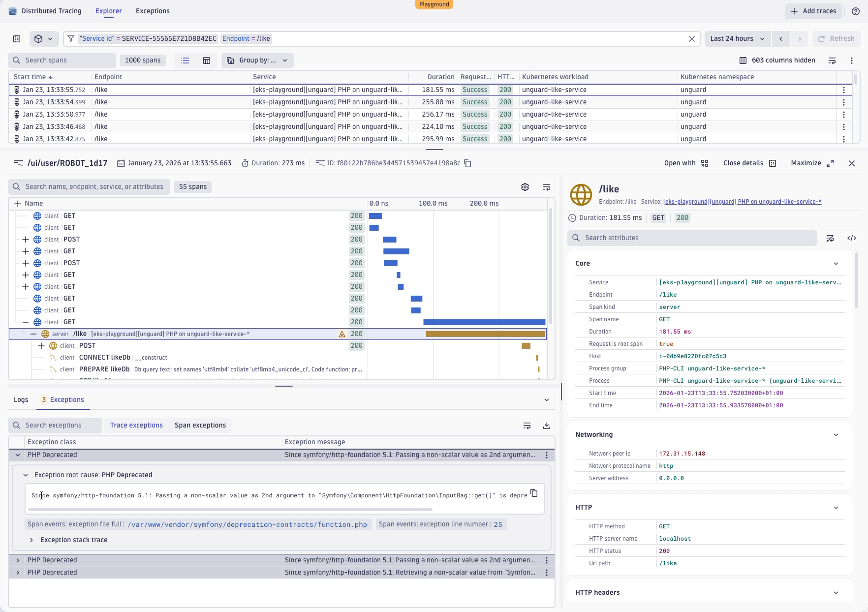
Task: Select Trace exceptions toggle
Action: pos(136,426)
